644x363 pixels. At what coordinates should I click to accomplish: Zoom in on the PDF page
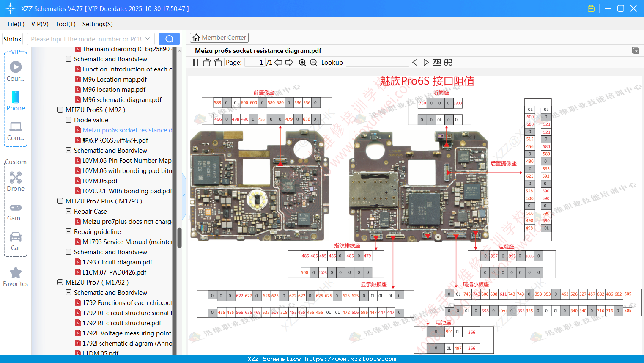pyautogui.click(x=302, y=62)
